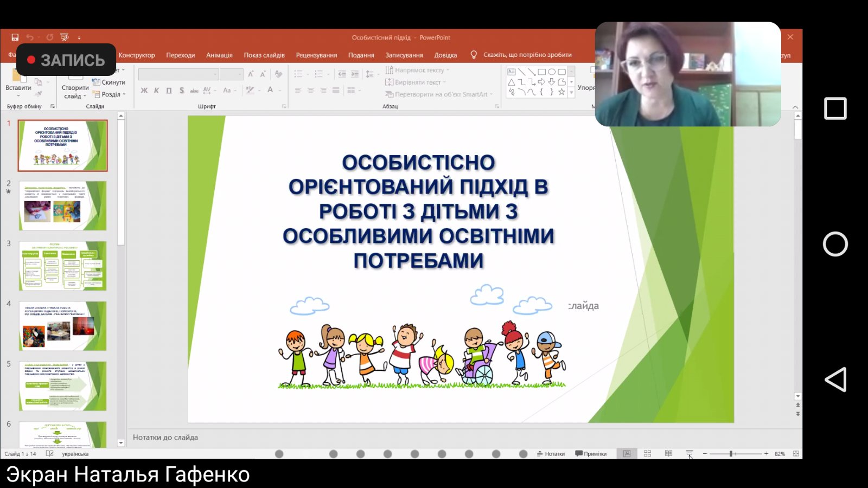The height and width of the screenshot is (488, 868).
Task: Select slide 2 thumbnail
Action: (63, 206)
